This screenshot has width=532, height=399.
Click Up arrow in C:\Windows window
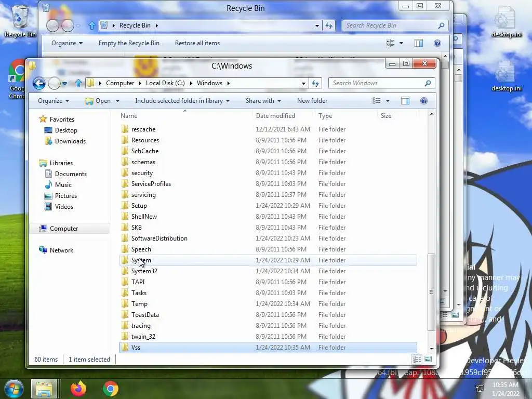point(78,83)
